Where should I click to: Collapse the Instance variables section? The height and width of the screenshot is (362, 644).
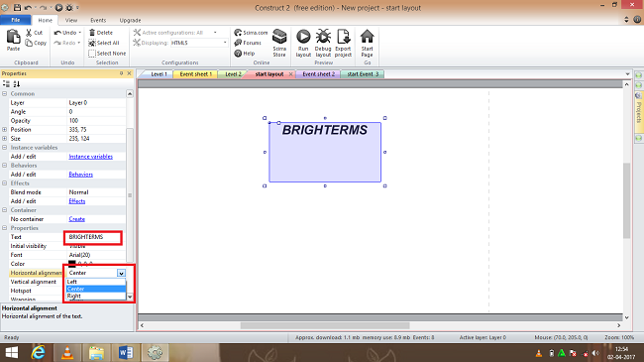[5, 147]
